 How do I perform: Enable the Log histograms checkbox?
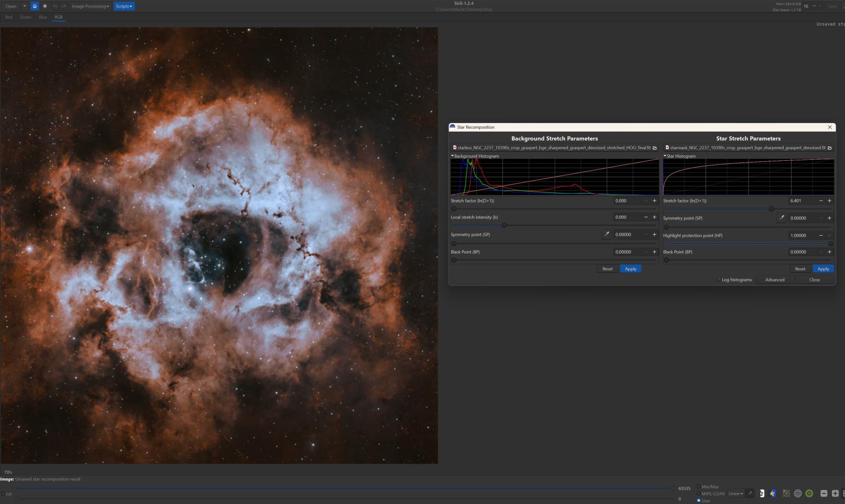coord(719,280)
